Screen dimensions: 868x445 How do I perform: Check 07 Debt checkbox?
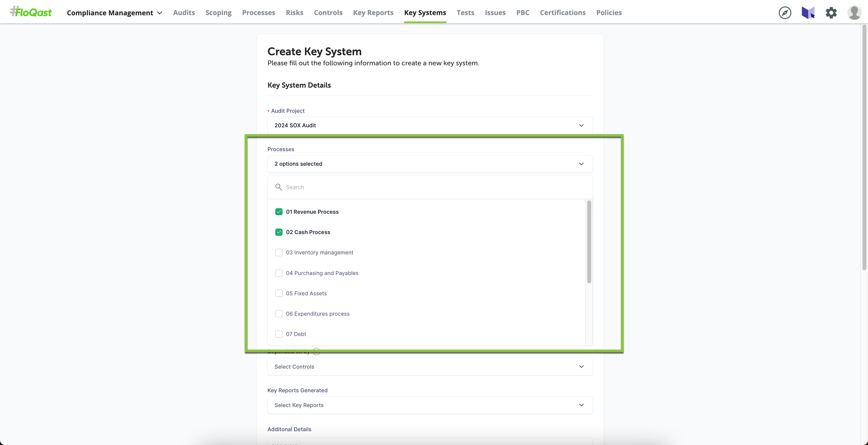[279, 334]
